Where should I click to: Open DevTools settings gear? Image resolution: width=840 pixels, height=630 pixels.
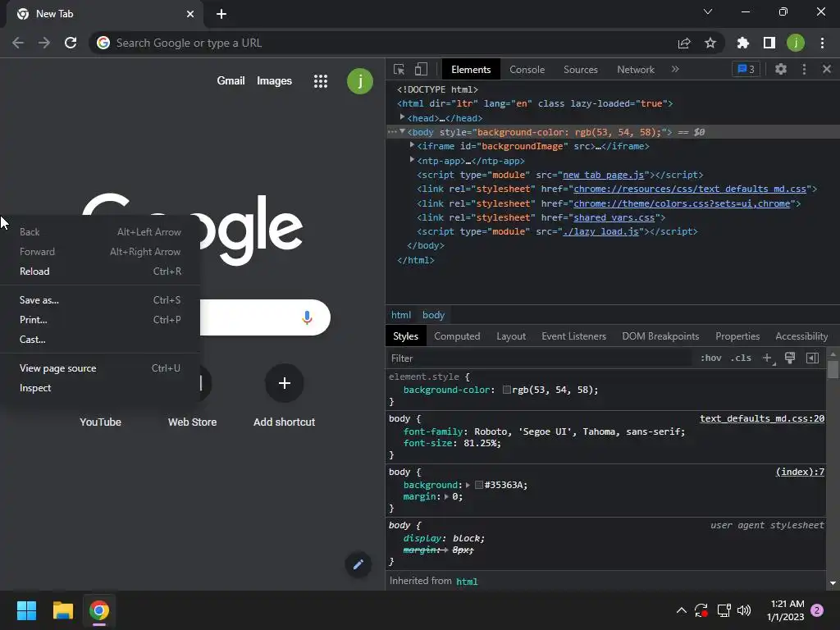[781, 69]
